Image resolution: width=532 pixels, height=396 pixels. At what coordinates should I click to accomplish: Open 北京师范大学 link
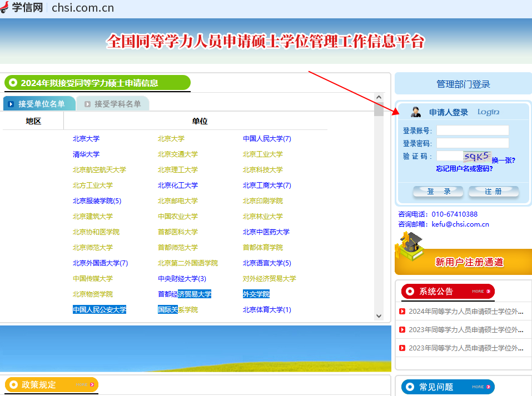pyautogui.click(x=93, y=248)
